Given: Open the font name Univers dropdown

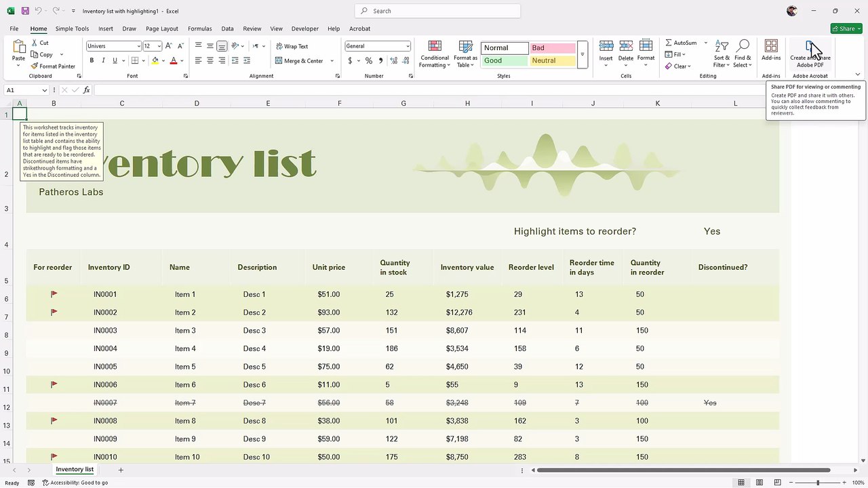Looking at the screenshot, I should click(x=138, y=46).
